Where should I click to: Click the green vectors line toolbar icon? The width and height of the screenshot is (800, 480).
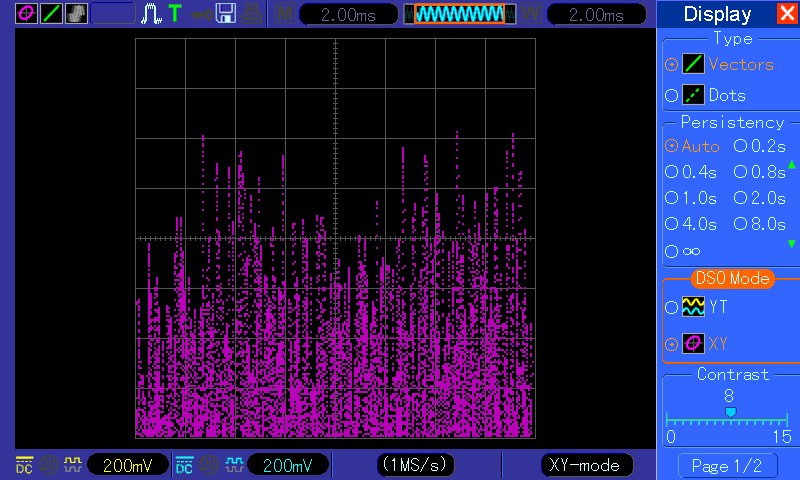[52, 13]
